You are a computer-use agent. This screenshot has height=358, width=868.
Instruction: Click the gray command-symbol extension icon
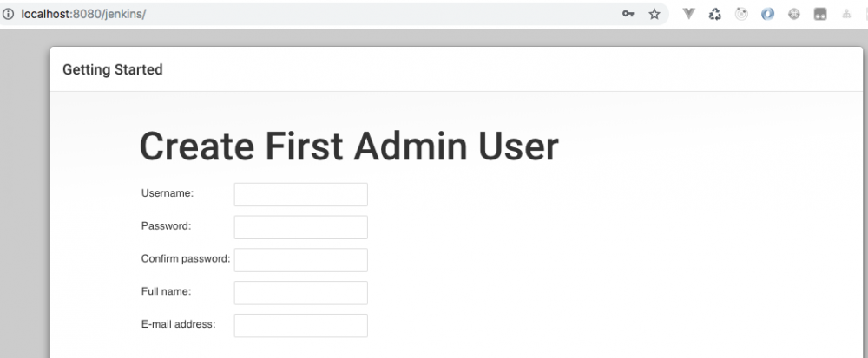point(793,14)
